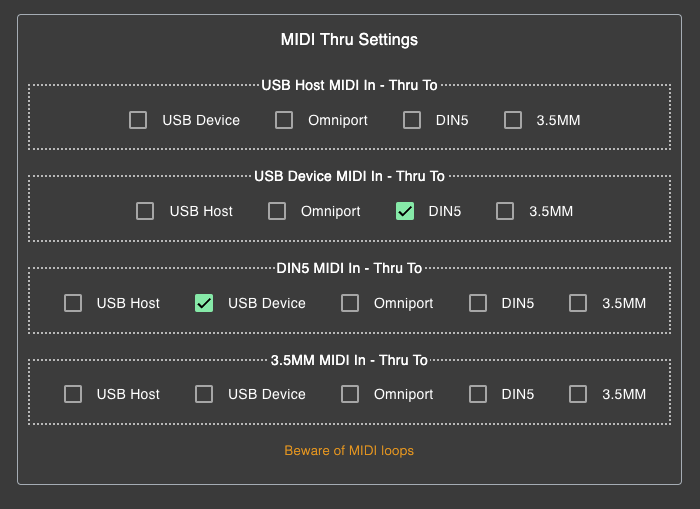The height and width of the screenshot is (509, 700).
Task: Check Omniport under USB Device MIDI In
Action: [277, 211]
